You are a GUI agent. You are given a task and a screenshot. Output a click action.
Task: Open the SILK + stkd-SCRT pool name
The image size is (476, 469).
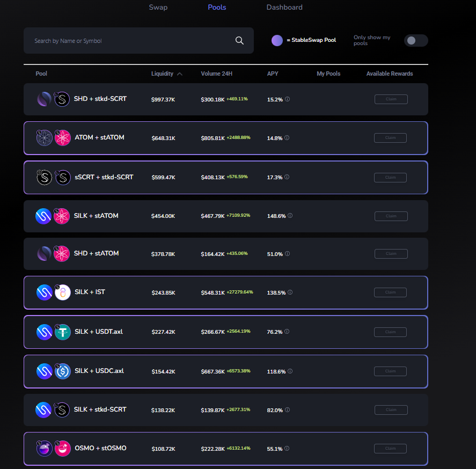click(100, 409)
